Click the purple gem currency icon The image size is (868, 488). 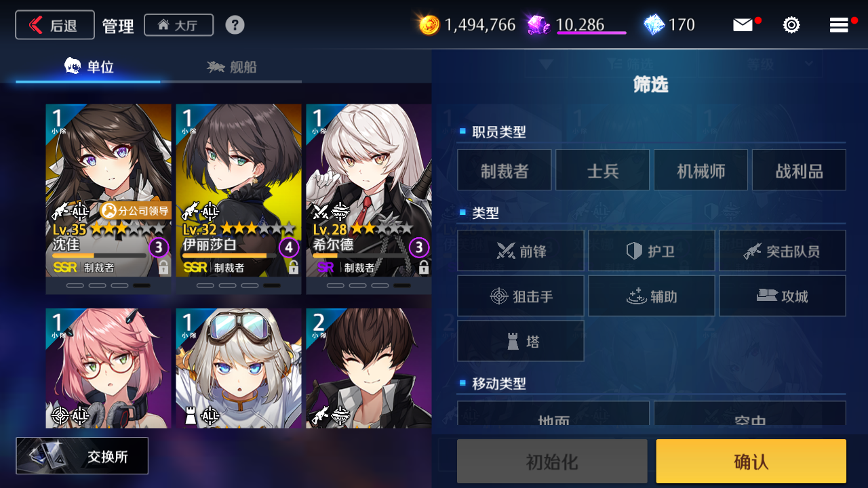pos(538,25)
